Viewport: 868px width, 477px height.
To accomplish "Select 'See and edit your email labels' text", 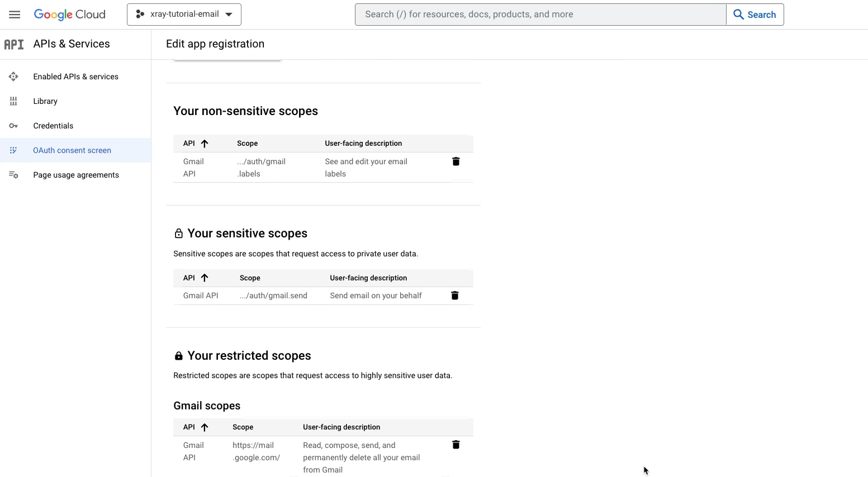I will [x=366, y=168].
